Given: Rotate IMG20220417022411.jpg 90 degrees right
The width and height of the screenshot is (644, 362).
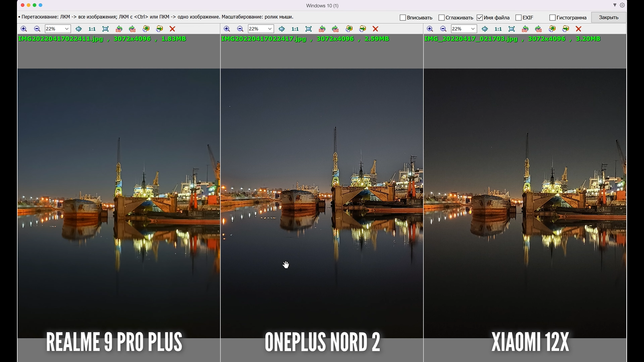Looking at the screenshot, I should tap(132, 29).
